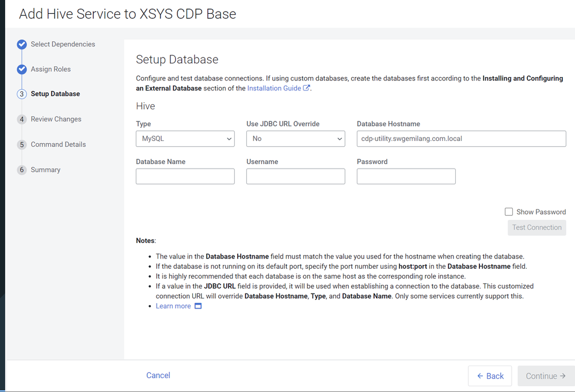Focus the Username field

coord(296,176)
